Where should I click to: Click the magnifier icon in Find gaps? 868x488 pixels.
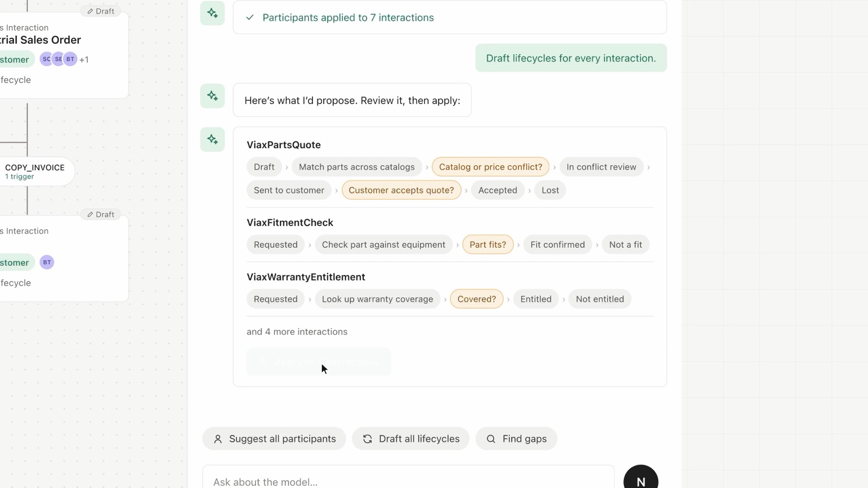491,439
